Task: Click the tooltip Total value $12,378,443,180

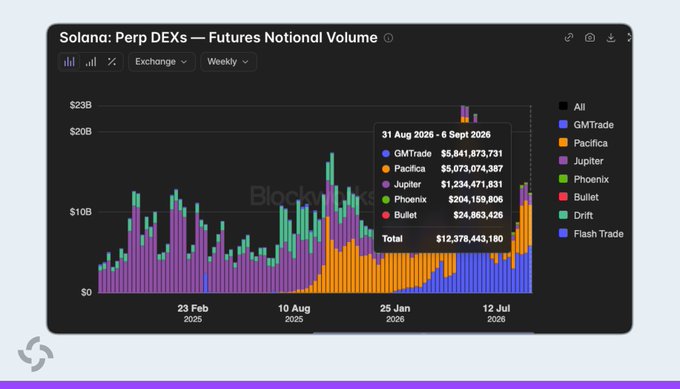Action: (470, 239)
